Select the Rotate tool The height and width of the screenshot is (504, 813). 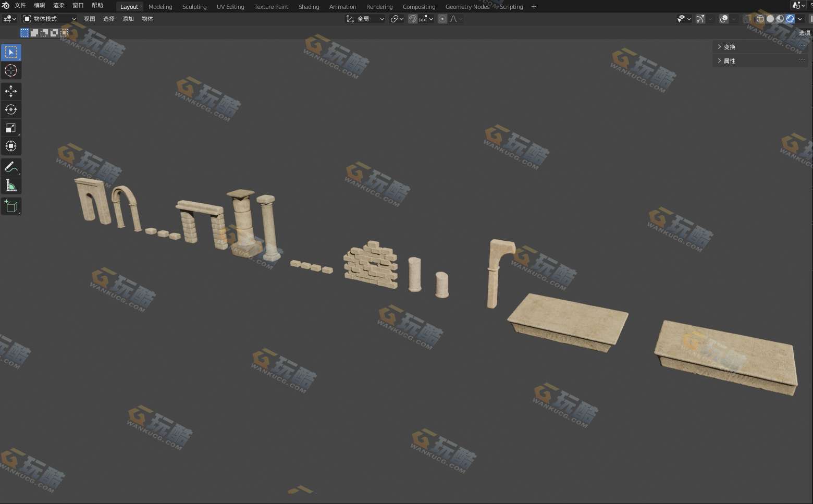11,109
